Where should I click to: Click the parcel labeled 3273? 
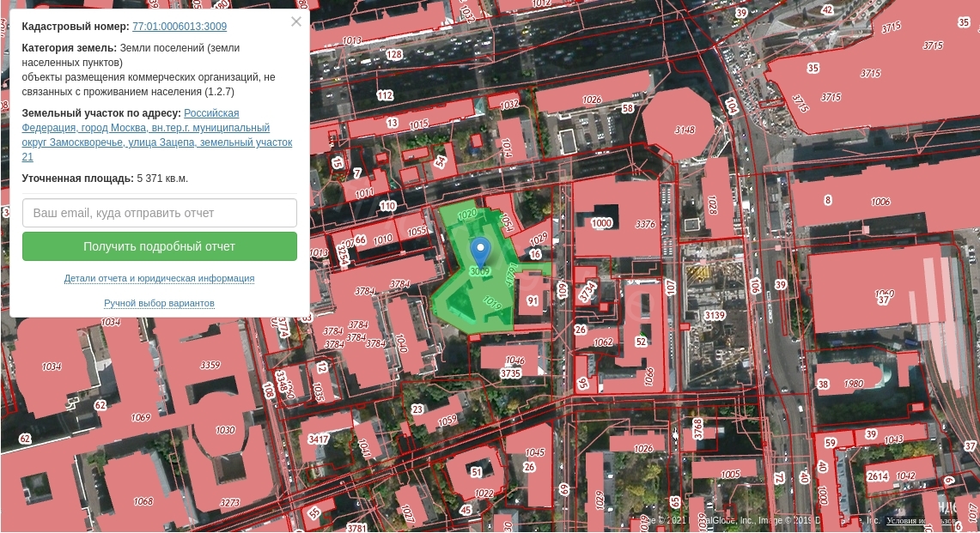tap(229, 502)
